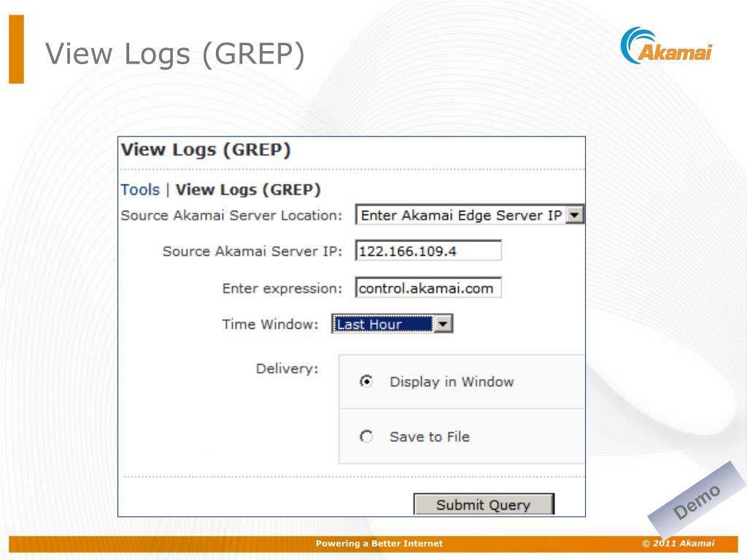Click into the Enter expression field

click(x=428, y=288)
